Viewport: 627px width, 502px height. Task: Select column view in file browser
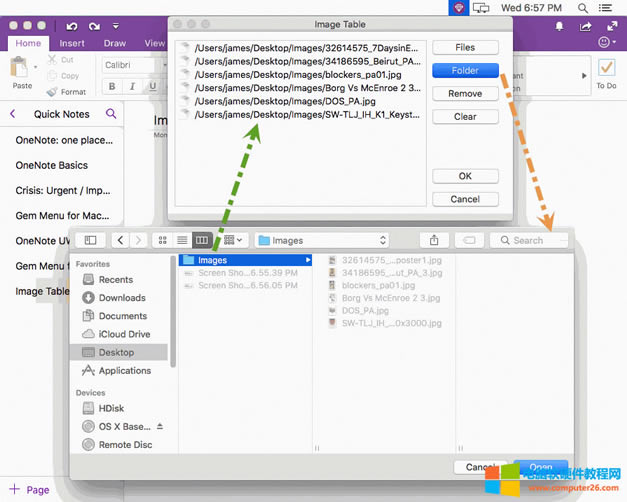(201, 240)
